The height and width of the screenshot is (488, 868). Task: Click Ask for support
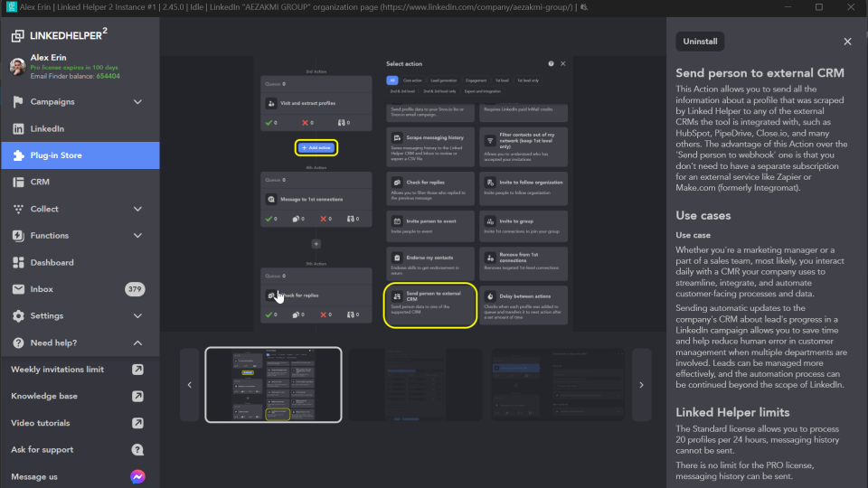click(42, 450)
